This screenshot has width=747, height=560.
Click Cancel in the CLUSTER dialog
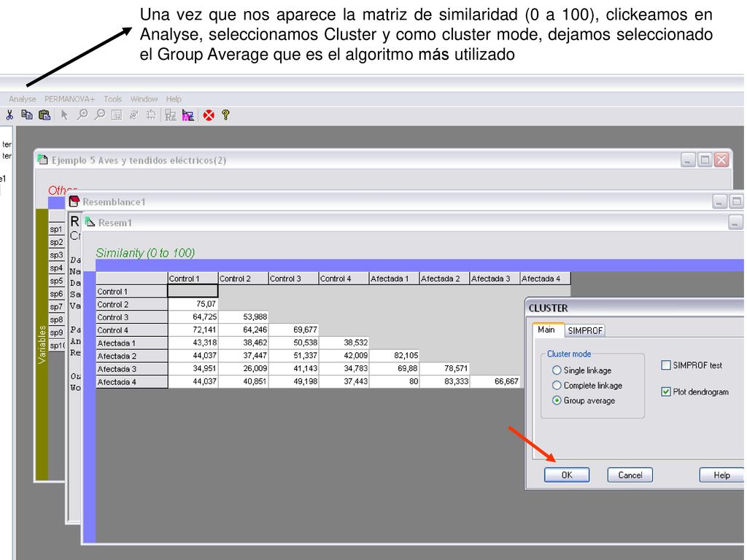(630, 475)
